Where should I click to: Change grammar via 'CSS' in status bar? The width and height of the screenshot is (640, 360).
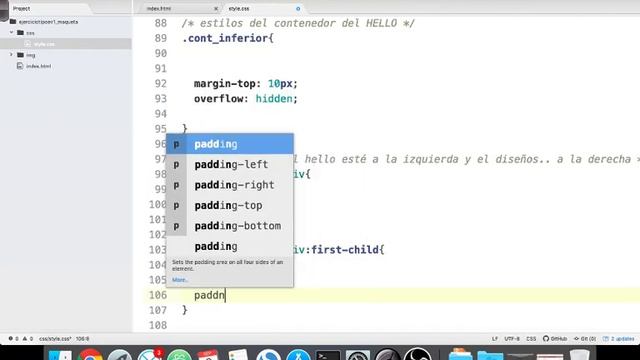(x=531, y=339)
